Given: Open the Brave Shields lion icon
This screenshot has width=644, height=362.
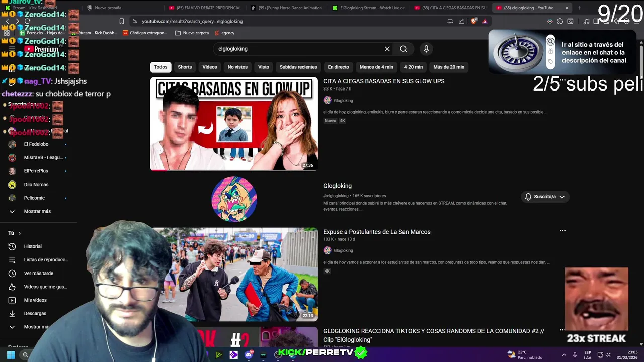Looking at the screenshot, I should point(474,21).
